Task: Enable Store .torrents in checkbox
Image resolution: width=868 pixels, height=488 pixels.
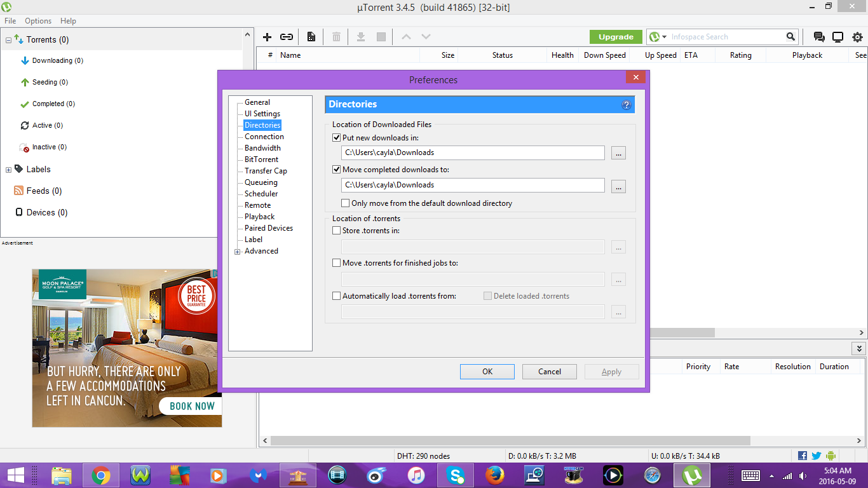Action: tap(337, 231)
